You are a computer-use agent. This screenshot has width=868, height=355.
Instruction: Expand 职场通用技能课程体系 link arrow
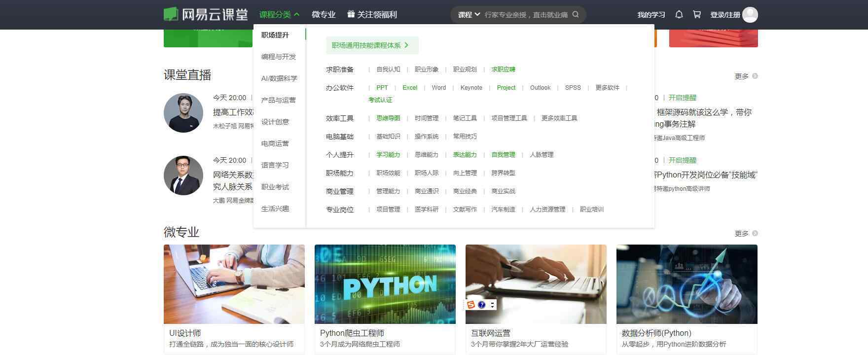coord(406,45)
